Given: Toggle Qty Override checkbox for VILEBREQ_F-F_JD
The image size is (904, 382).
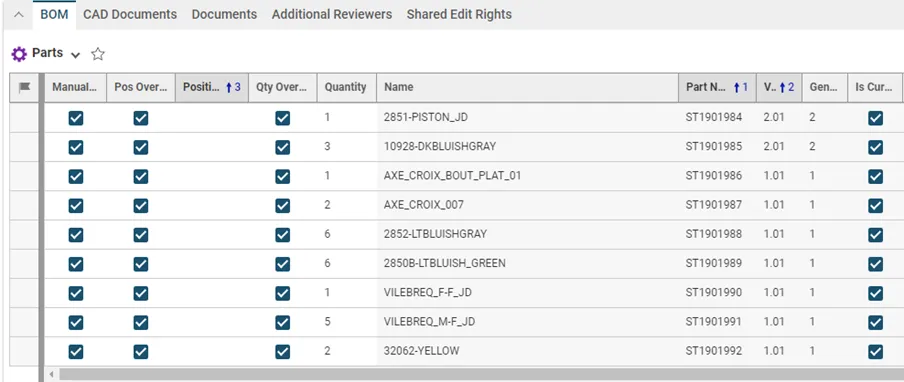Looking at the screenshot, I should coord(282,293).
